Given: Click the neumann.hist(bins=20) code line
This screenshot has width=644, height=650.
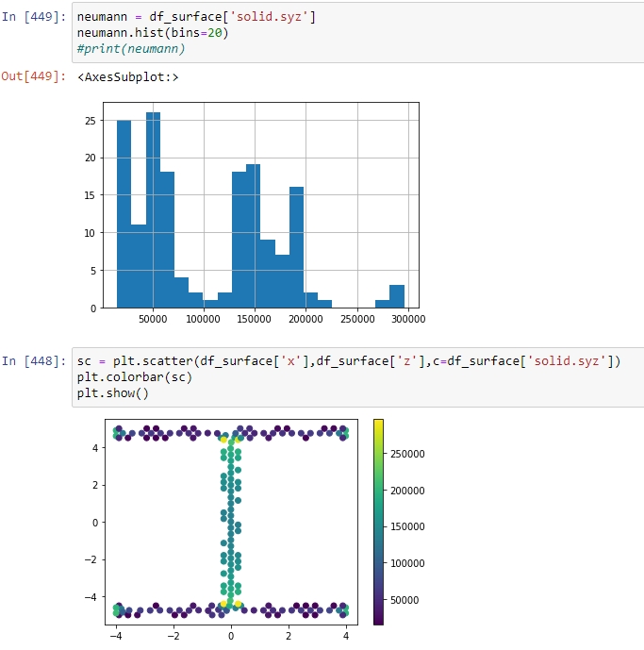Looking at the screenshot, I should (153, 33).
